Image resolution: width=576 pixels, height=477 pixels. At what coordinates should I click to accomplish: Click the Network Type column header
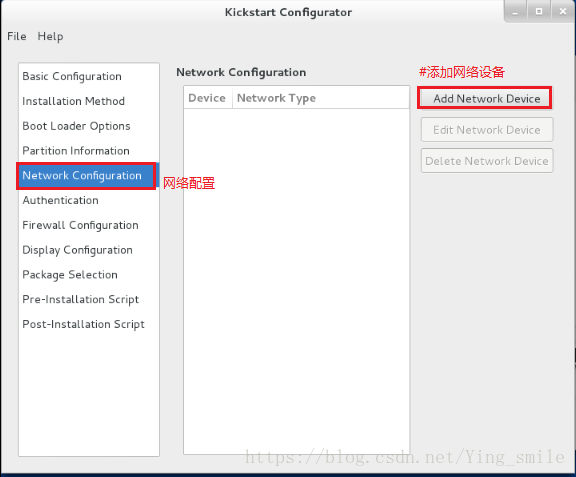pyautogui.click(x=321, y=98)
